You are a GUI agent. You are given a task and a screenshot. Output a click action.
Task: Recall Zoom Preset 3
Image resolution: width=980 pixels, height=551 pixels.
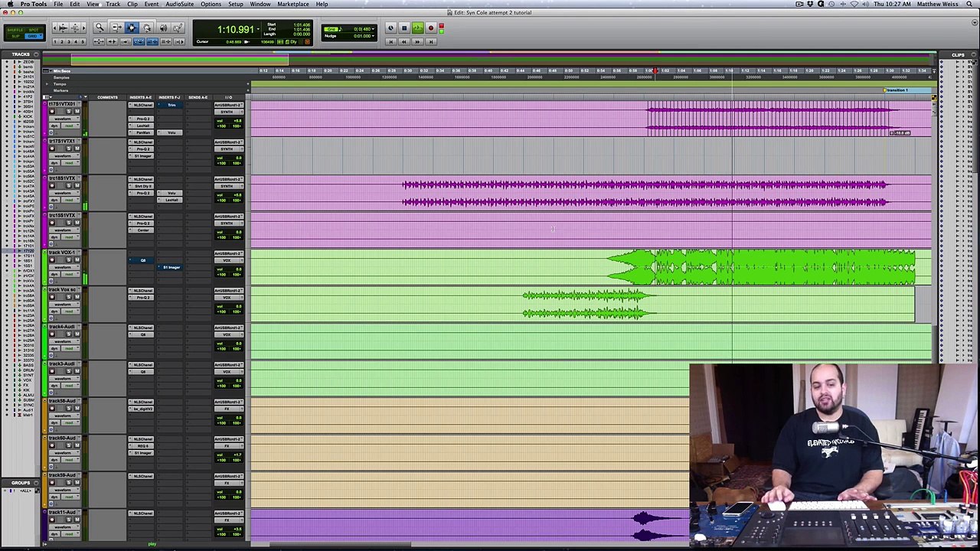click(69, 41)
